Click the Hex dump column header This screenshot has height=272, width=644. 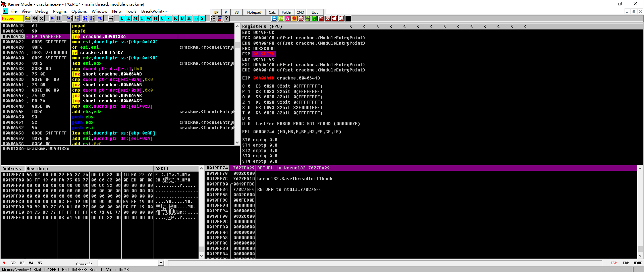click(89, 169)
